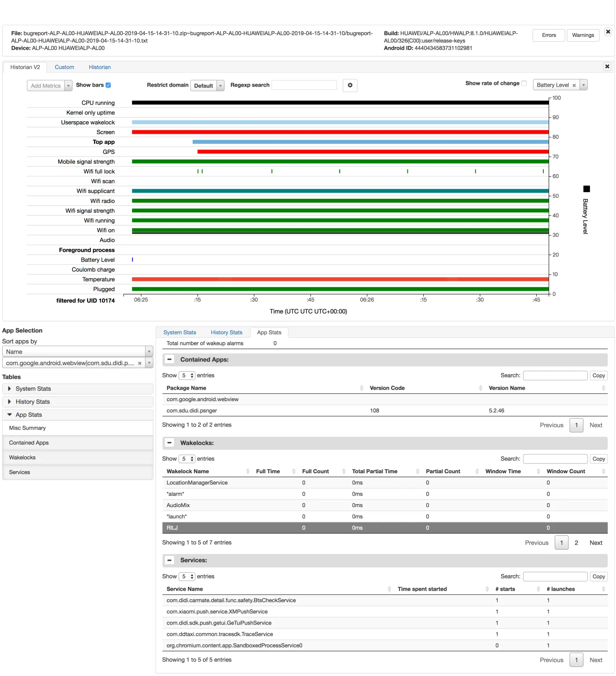Sort wakelocks by Full Count
The width and height of the screenshot is (616, 676).
(323, 471)
